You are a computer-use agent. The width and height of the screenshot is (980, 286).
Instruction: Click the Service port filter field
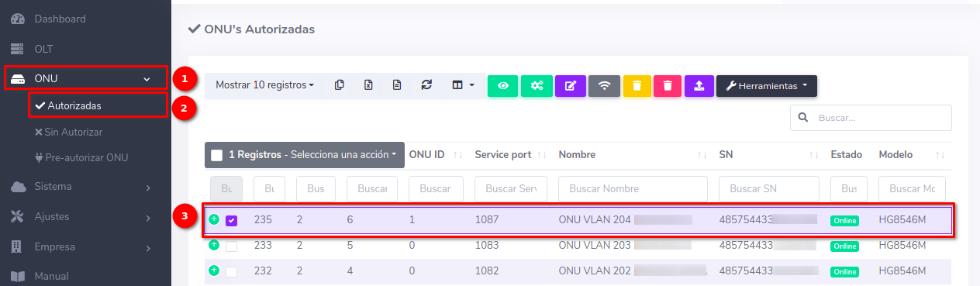pos(511,188)
